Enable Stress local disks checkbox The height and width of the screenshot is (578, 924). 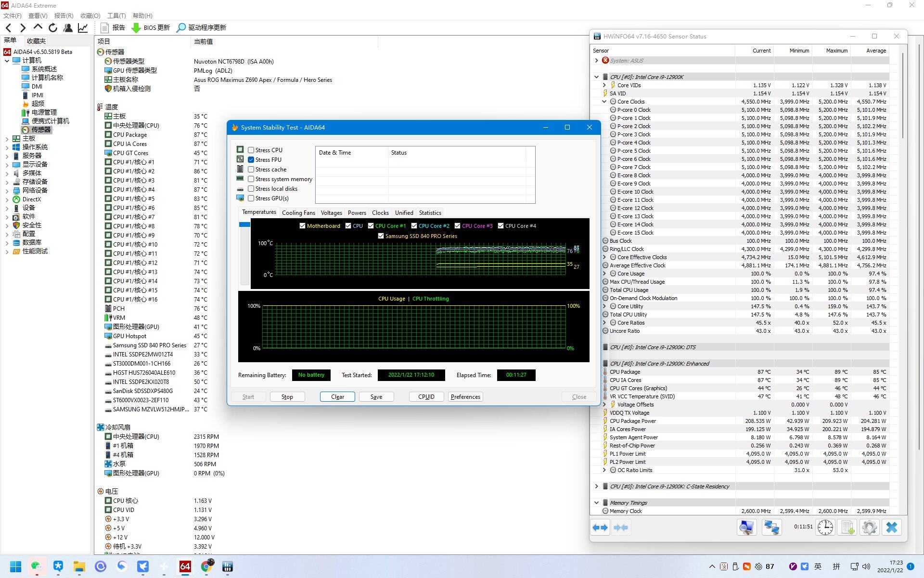251,189
